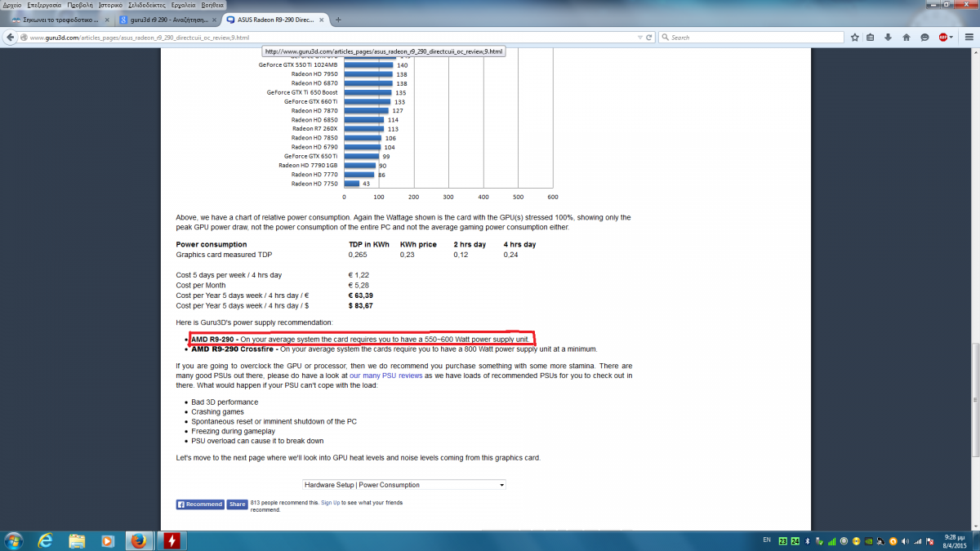Click the EN language indicator
980x551 pixels.
click(766, 540)
